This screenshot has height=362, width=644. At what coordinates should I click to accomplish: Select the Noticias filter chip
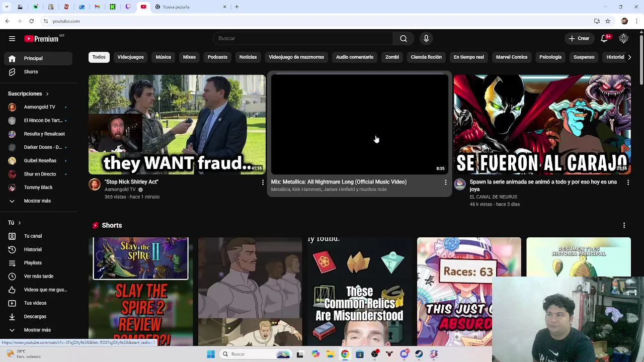coord(248,57)
